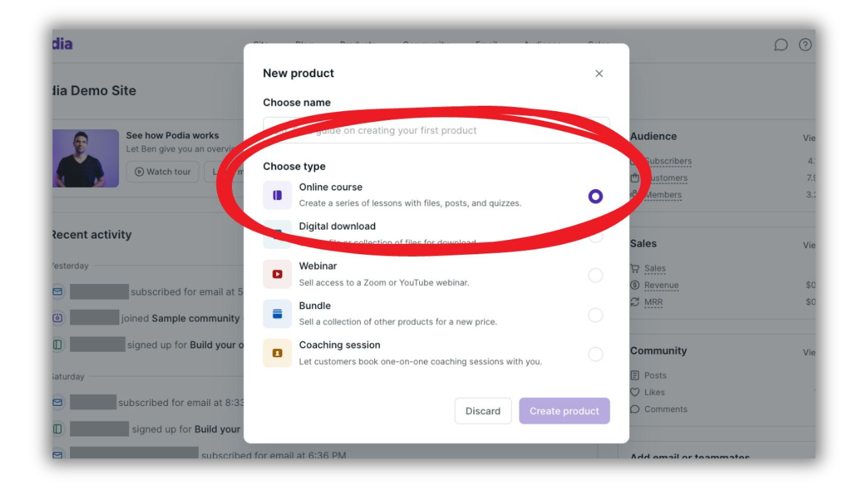Open the help question mark icon
Viewport: 868px width, 488px height.
805,45
